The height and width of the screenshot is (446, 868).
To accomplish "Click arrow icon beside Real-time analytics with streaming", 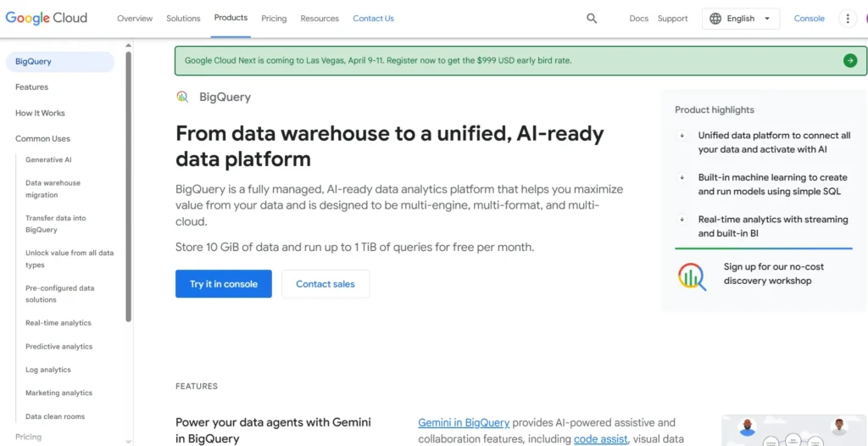I will 682,220.
